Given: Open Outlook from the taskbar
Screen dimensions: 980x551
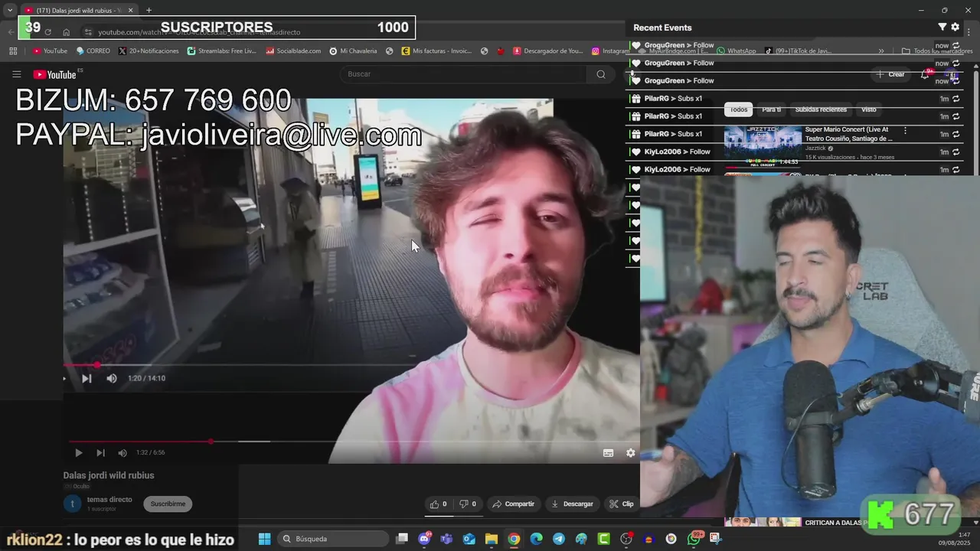Looking at the screenshot, I should point(469,539).
